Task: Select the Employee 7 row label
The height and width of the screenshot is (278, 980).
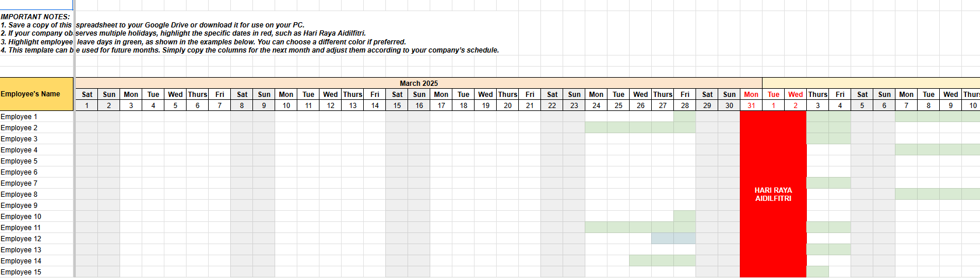Action: (x=36, y=183)
